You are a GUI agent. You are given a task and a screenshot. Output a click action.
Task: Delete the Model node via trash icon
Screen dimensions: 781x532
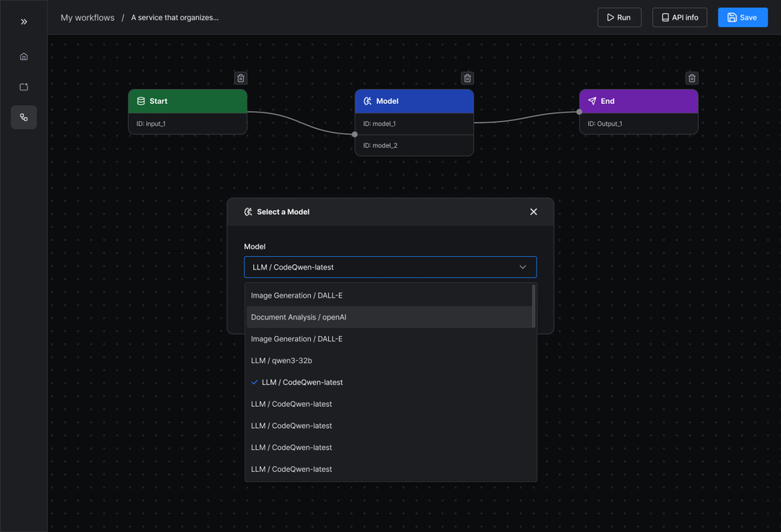pyautogui.click(x=467, y=78)
